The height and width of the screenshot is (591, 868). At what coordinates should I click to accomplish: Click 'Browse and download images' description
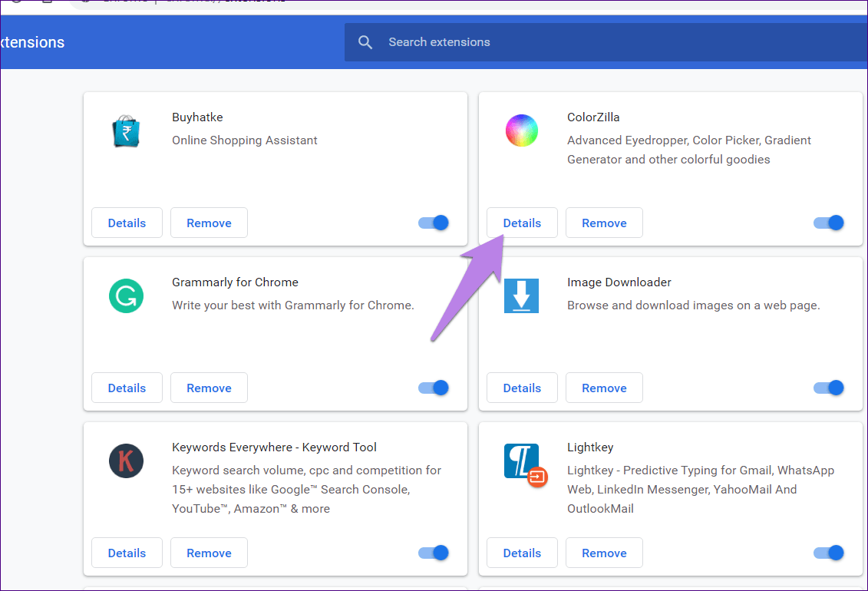(693, 305)
